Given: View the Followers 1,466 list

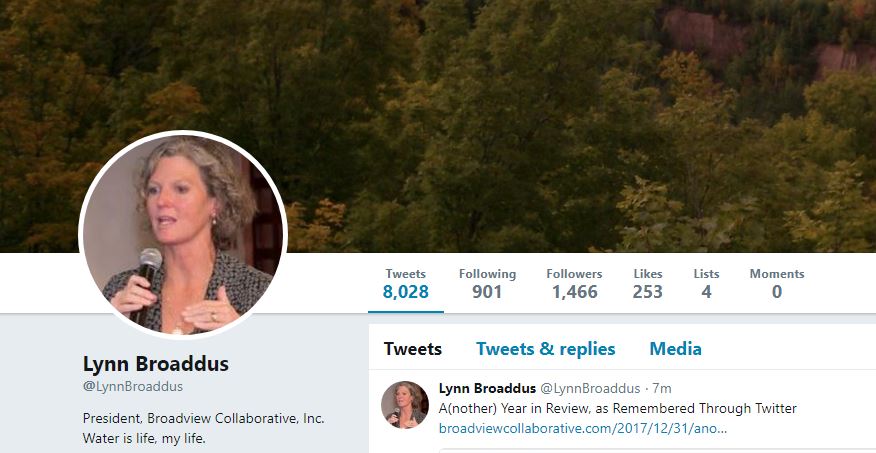Looking at the screenshot, I should tap(574, 283).
